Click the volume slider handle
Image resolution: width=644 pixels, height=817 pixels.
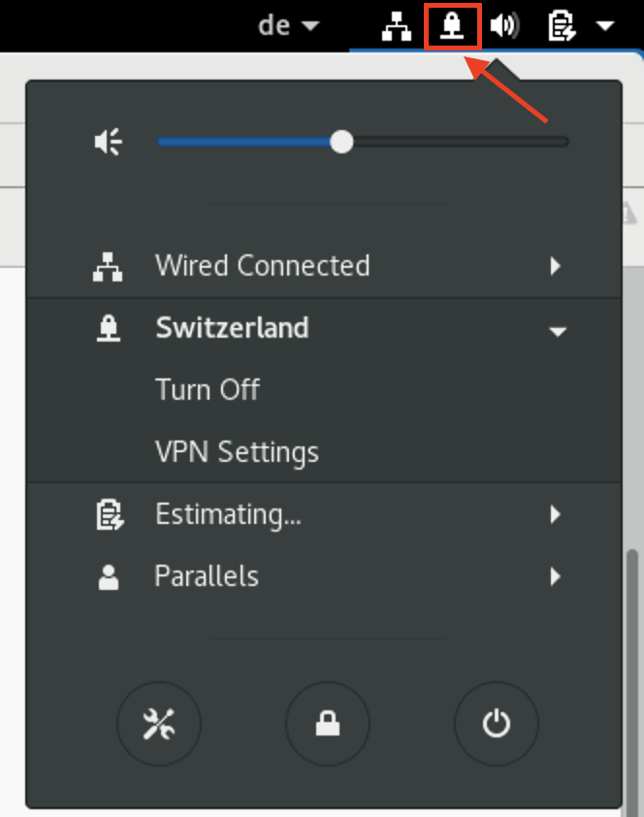341,142
